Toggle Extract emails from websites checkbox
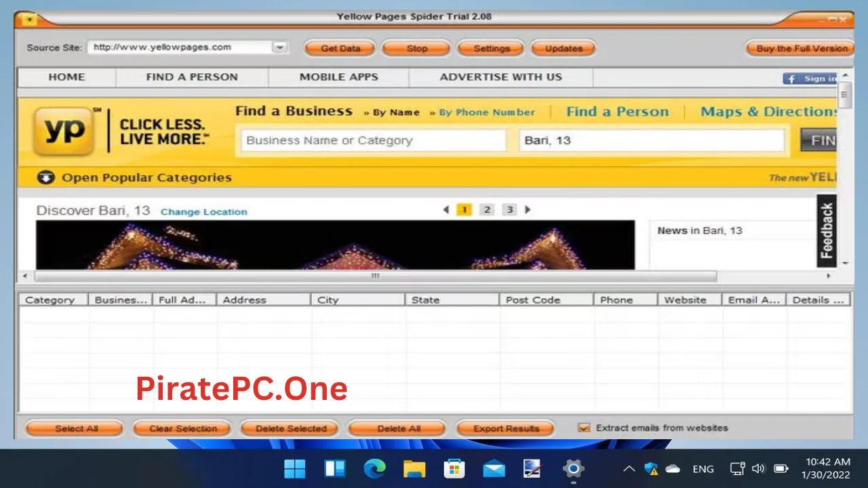Image resolution: width=868 pixels, height=488 pixels. click(x=584, y=428)
